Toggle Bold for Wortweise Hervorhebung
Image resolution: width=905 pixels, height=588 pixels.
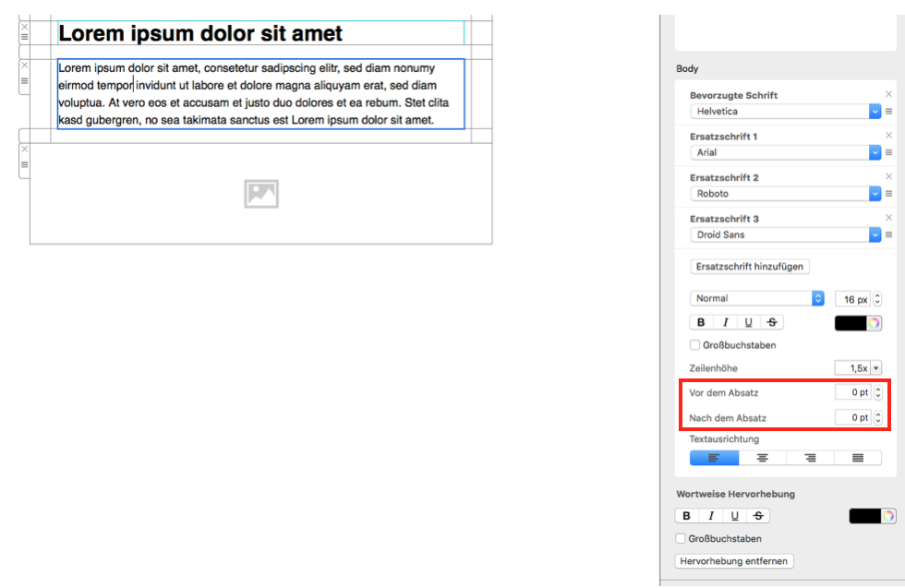(x=687, y=516)
